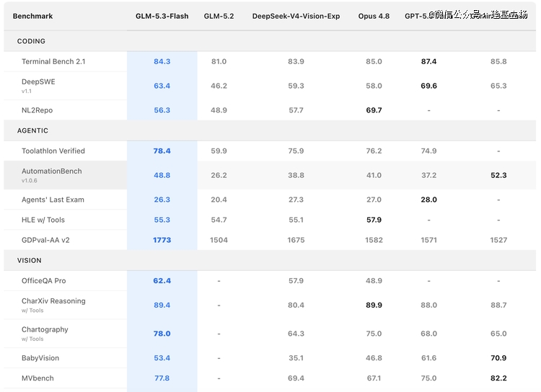Click the 48.8 AutomationBench score
Image resolution: width=541 pixels, height=392 pixels.
pos(162,175)
